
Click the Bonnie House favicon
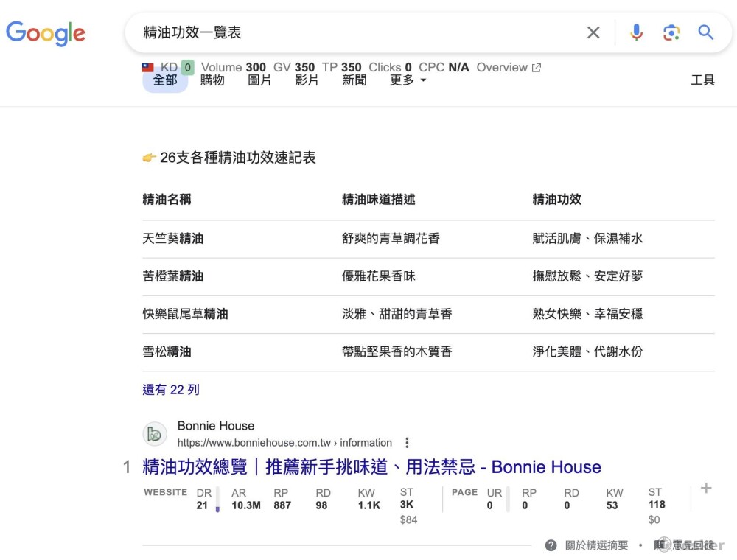(155, 435)
